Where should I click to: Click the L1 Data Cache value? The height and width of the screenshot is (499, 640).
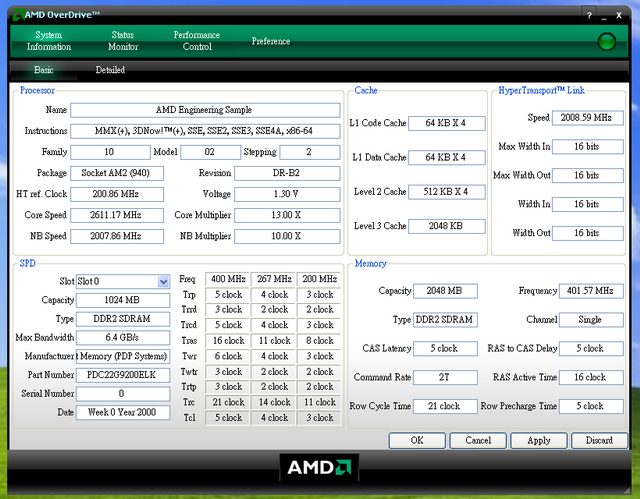(447, 157)
